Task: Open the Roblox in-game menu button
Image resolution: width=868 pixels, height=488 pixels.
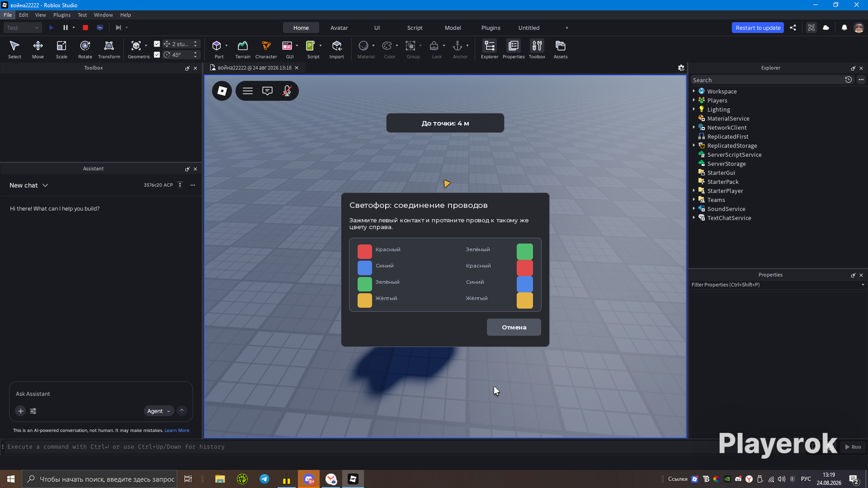Action: (x=222, y=91)
